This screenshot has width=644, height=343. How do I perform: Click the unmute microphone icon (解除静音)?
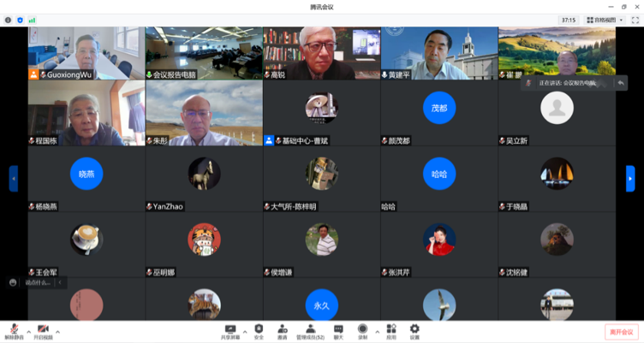14,329
